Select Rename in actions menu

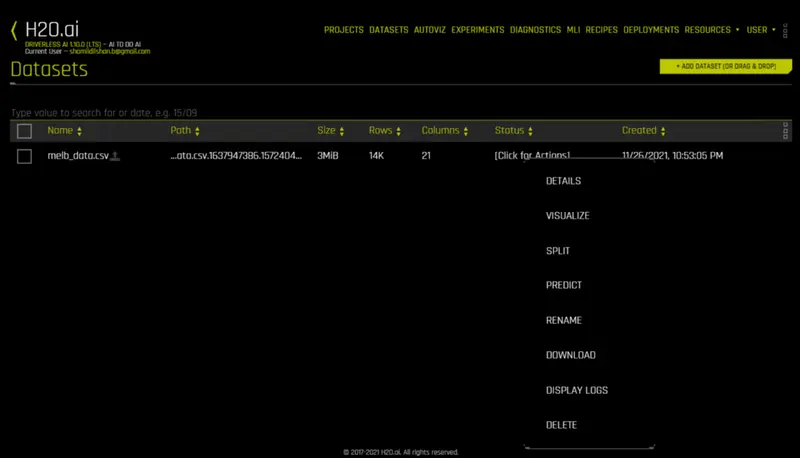pyautogui.click(x=564, y=320)
